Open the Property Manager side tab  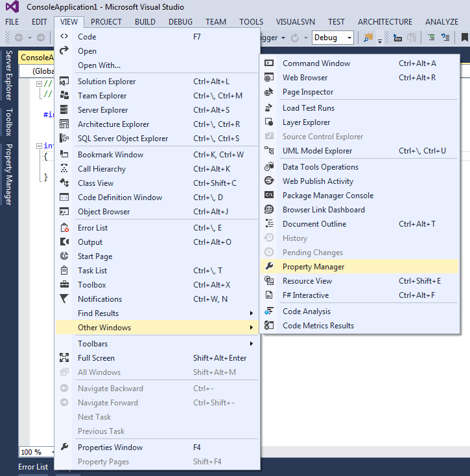[x=9, y=175]
